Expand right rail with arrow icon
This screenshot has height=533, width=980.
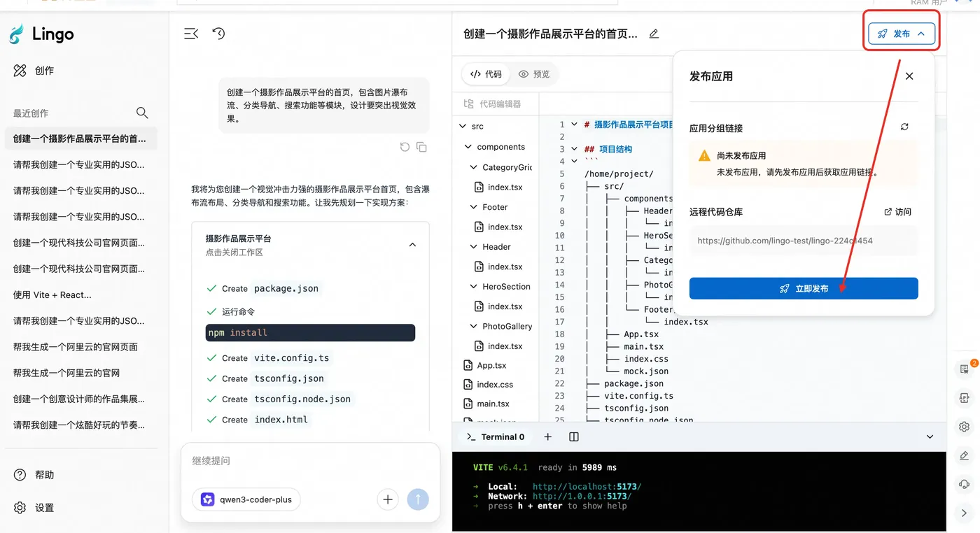[964, 513]
